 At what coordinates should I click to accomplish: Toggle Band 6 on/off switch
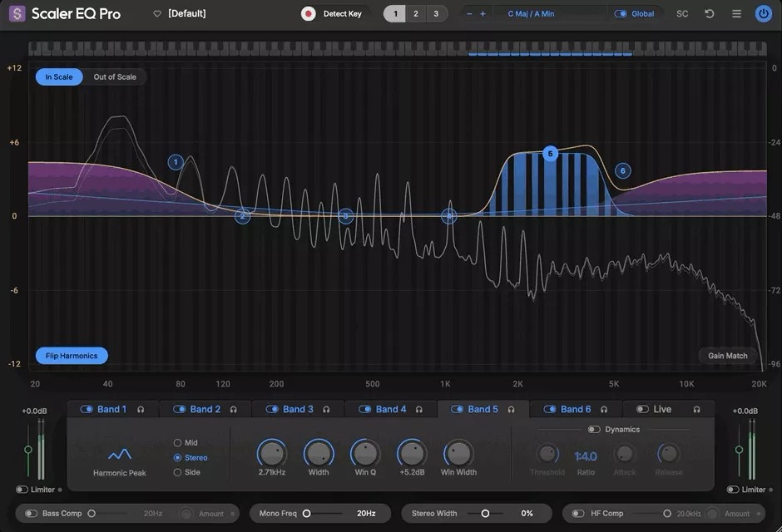tap(550, 410)
